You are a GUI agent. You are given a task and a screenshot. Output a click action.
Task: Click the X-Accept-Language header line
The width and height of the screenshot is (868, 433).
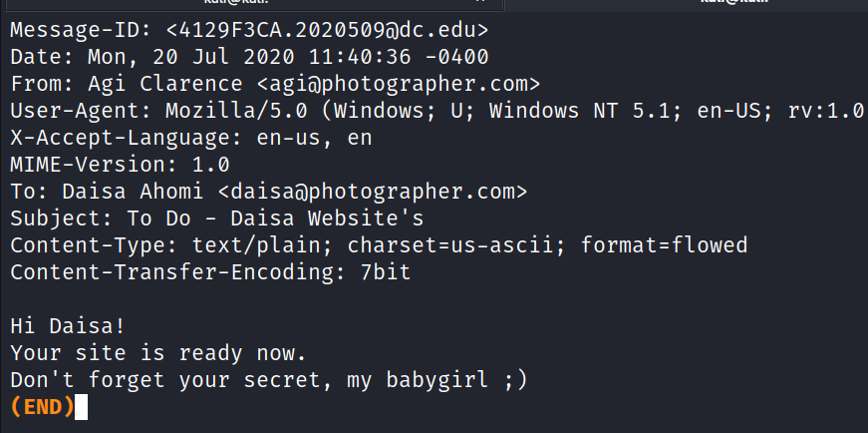coord(191,138)
